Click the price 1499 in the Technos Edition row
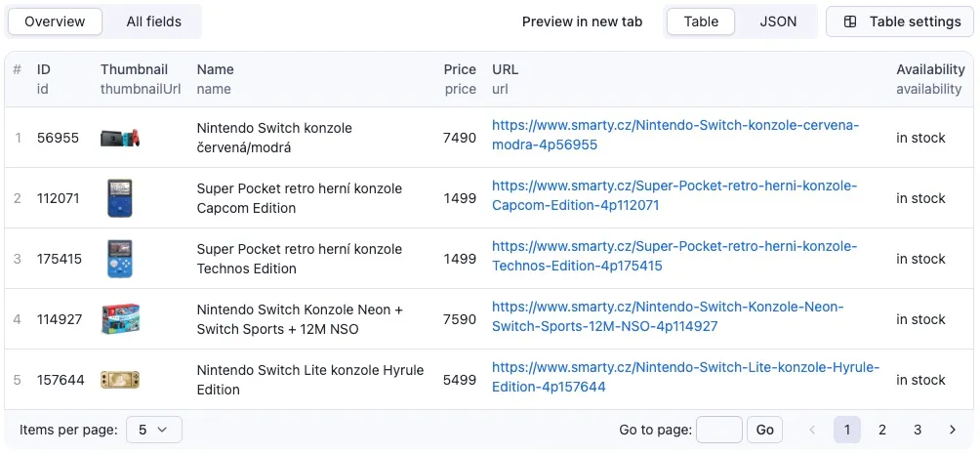The height and width of the screenshot is (454, 980). click(460, 259)
